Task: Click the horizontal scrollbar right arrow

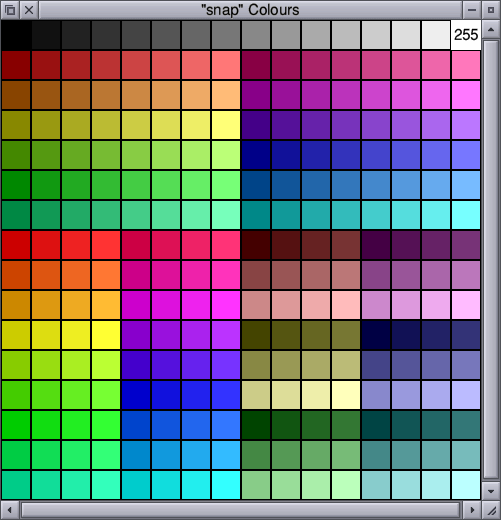Action: tap(472, 510)
